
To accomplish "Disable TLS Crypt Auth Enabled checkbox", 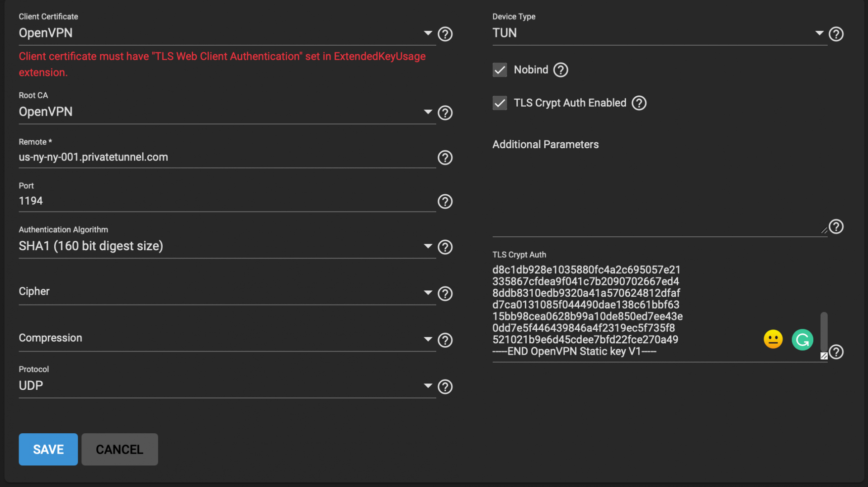I will click(500, 103).
